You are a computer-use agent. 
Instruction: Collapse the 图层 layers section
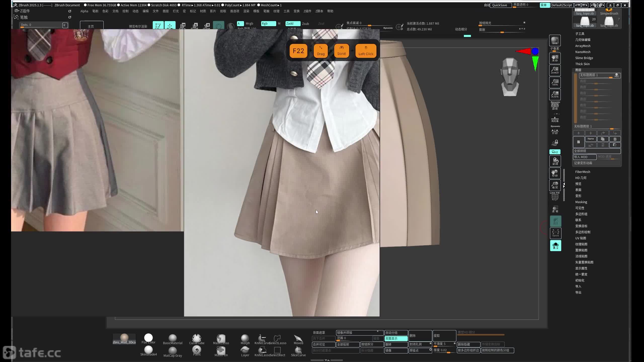pyautogui.click(x=578, y=70)
